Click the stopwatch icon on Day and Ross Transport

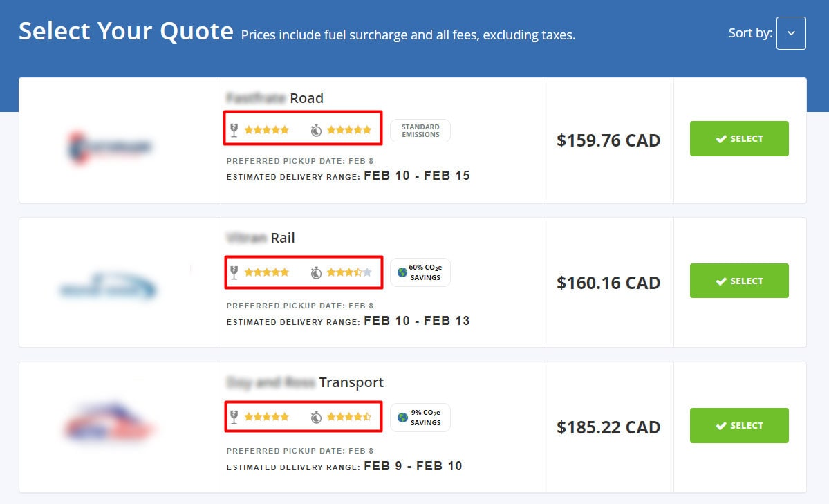click(317, 417)
